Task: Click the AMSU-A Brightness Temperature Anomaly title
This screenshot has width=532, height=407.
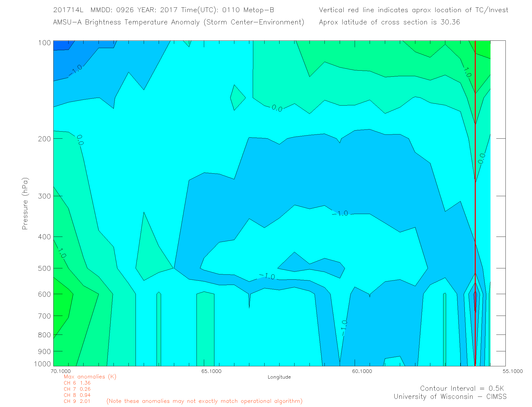Action: coord(179,22)
